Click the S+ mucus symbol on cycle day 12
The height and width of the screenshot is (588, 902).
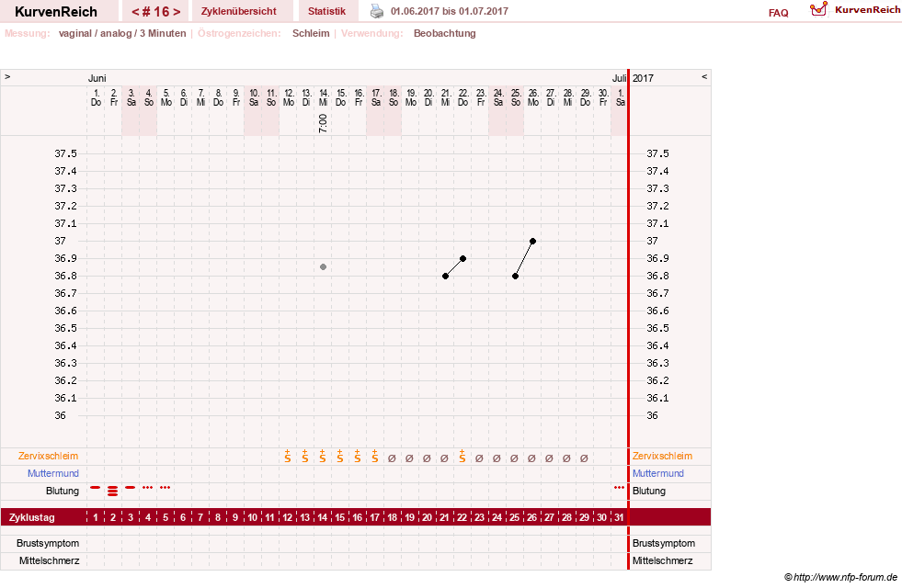pos(288,457)
